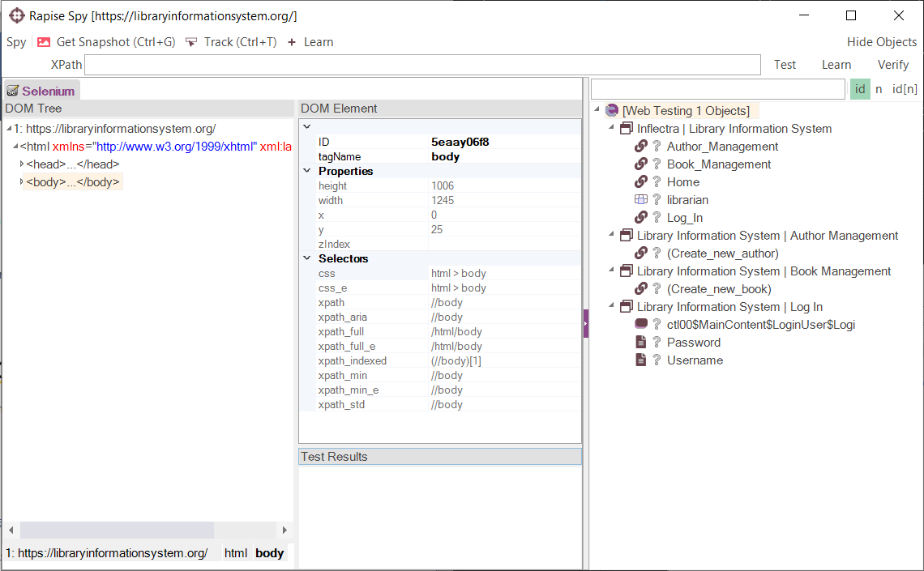Toggle the n filter button
The image size is (924, 571).
(879, 89)
